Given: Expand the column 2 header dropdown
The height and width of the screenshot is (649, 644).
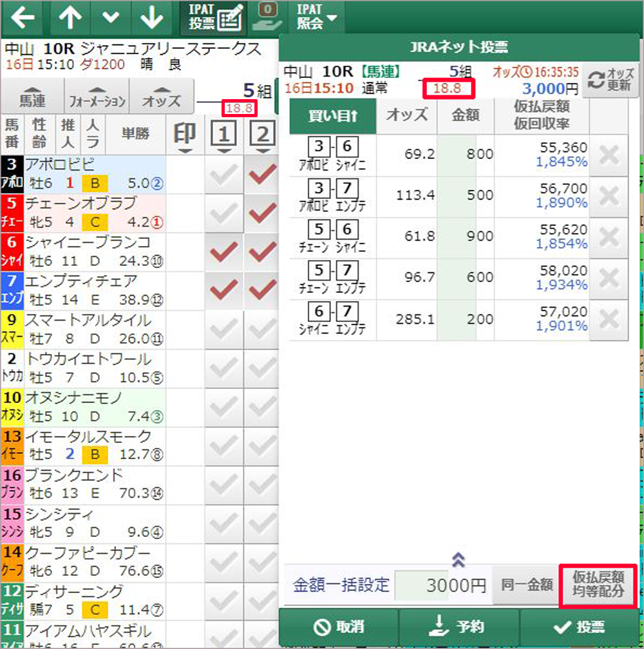Looking at the screenshot, I should coord(262,136).
